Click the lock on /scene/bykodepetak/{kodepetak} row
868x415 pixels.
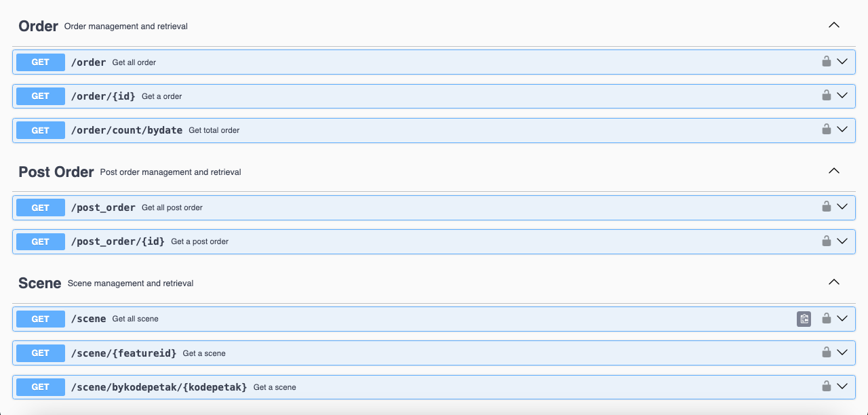click(826, 387)
